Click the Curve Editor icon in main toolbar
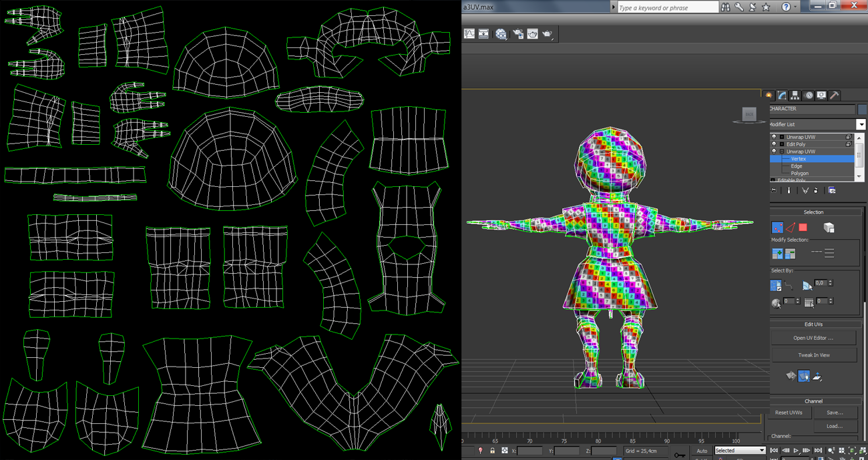 coord(468,33)
